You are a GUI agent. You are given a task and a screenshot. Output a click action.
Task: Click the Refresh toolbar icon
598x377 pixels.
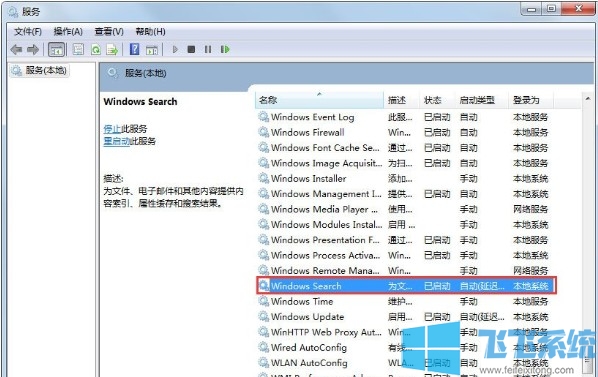pyautogui.click(x=96, y=50)
